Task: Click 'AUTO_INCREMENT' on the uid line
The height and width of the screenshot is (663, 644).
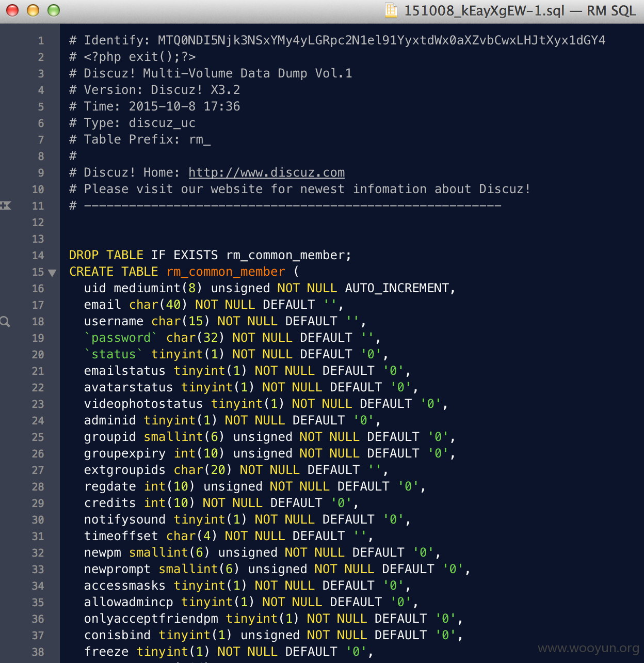Action: [397, 288]
